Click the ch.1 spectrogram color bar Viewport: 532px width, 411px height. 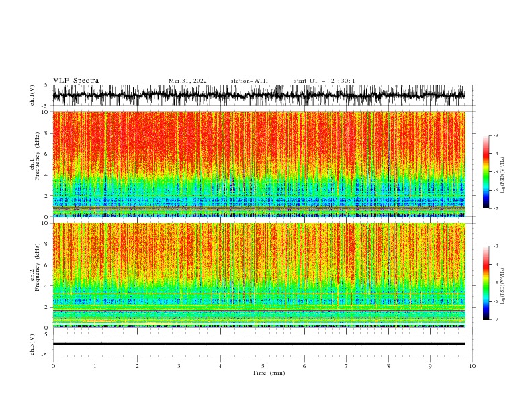pos(486,171)
